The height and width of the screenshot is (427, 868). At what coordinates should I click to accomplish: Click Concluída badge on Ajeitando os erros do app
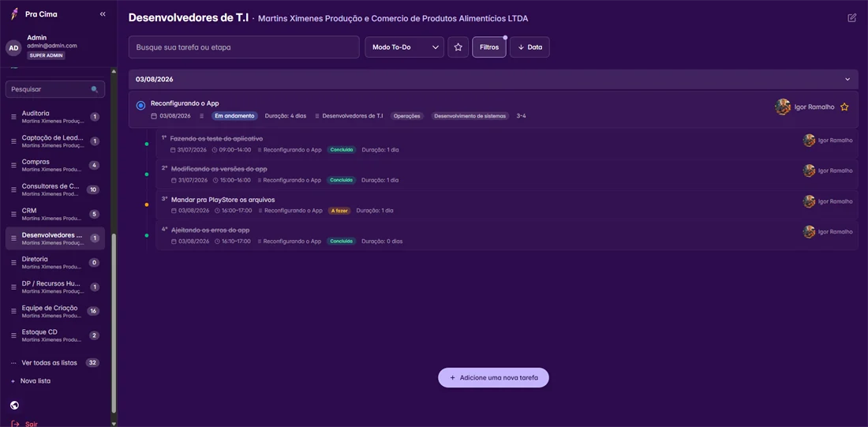pyautogui.click(x=342, y=241)
